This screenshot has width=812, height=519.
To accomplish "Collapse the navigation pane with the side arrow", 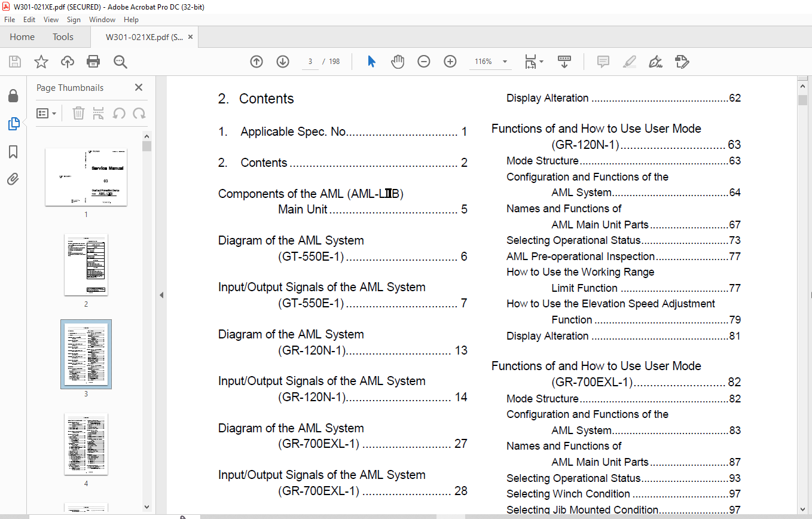I will tap(160, 295).
